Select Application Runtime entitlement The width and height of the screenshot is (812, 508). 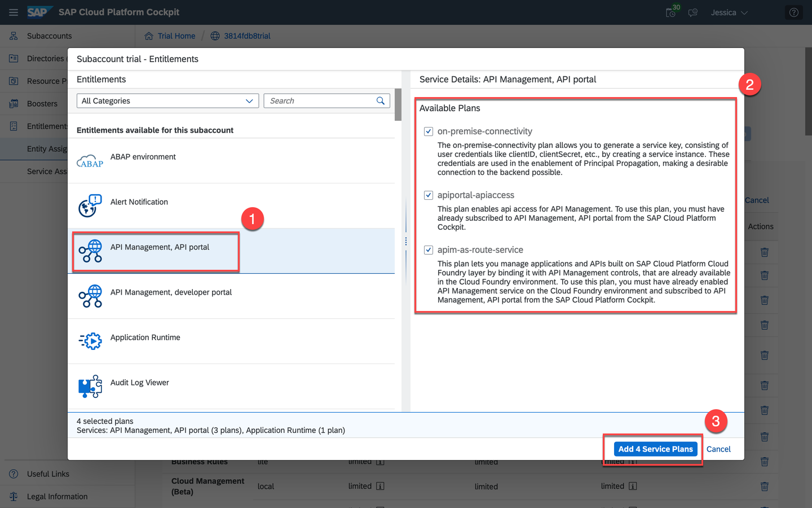231,341
